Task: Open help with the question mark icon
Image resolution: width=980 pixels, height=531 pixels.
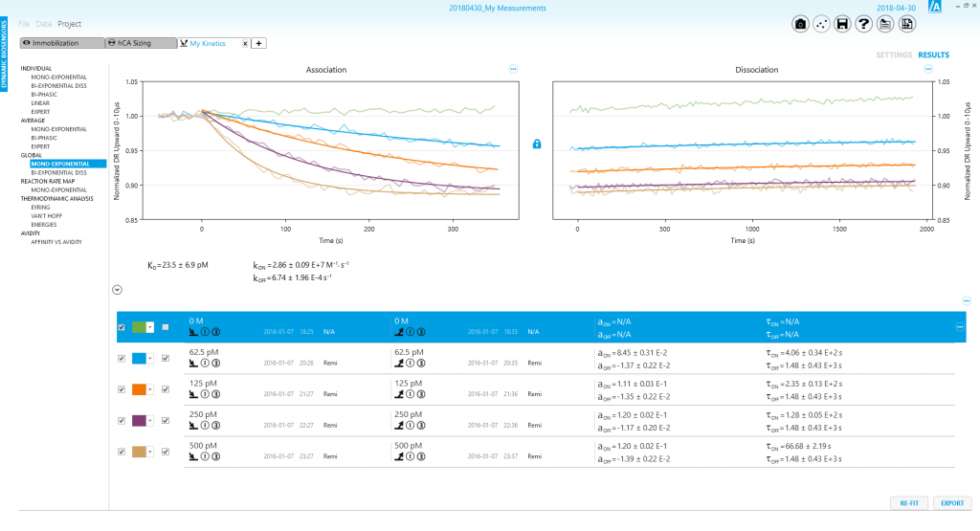Action: (864, 24)
